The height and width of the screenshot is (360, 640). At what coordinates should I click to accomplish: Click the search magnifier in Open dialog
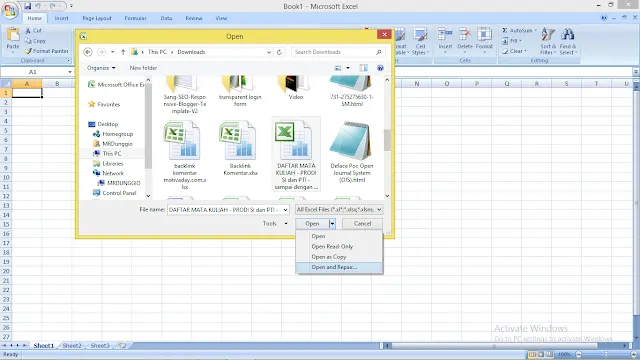378,52
